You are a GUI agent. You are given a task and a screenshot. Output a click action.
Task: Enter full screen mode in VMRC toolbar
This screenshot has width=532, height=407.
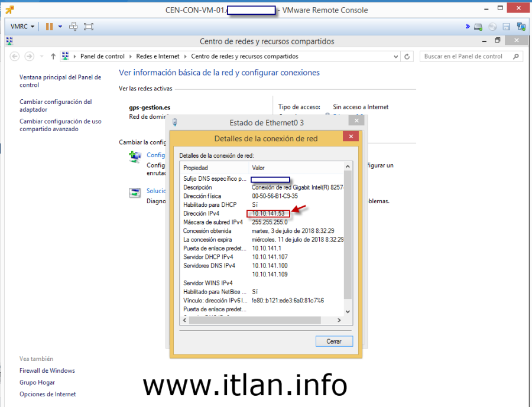click(89, 27)
